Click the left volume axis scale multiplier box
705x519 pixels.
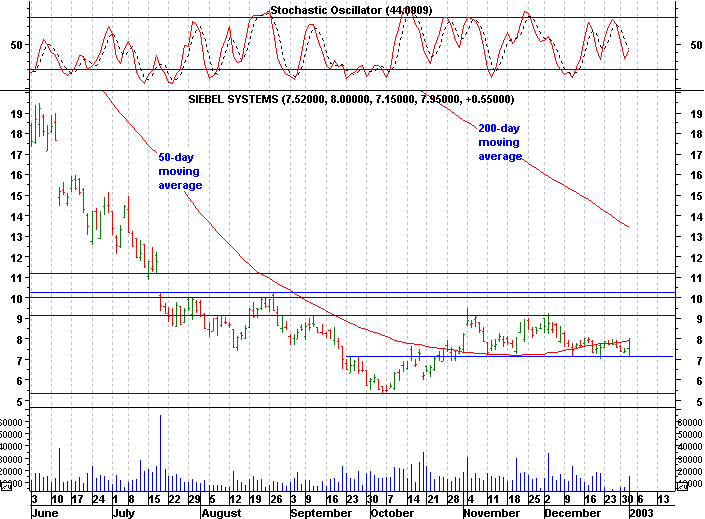pos(6,486)
